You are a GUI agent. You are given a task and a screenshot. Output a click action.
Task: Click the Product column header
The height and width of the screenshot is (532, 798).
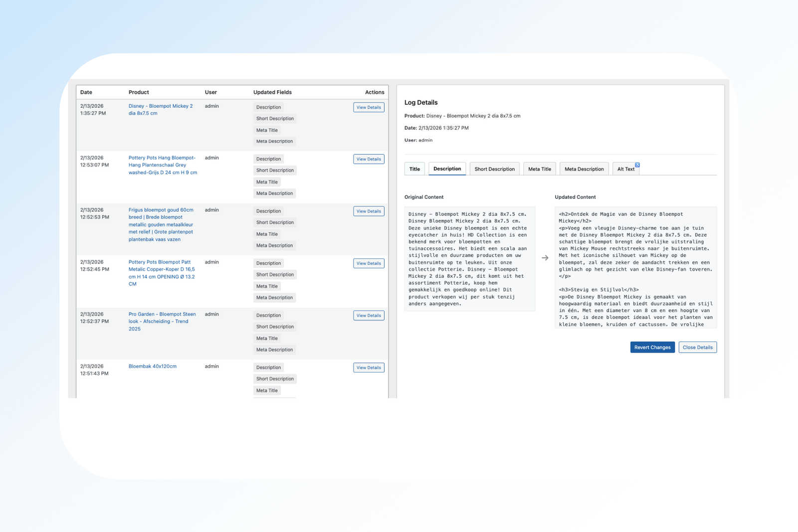pyautogui.click(x=139, y=92)
